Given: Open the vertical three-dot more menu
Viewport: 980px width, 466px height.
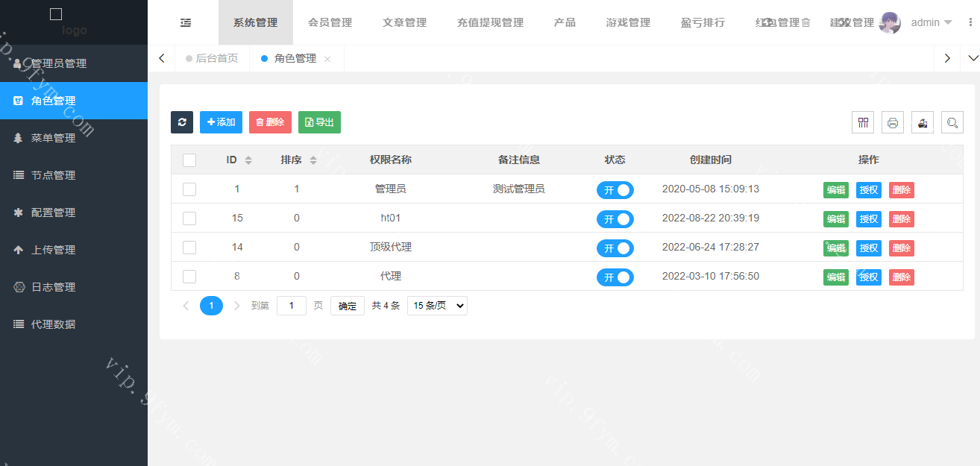Looking at the screenshot, I should [970, 22].
